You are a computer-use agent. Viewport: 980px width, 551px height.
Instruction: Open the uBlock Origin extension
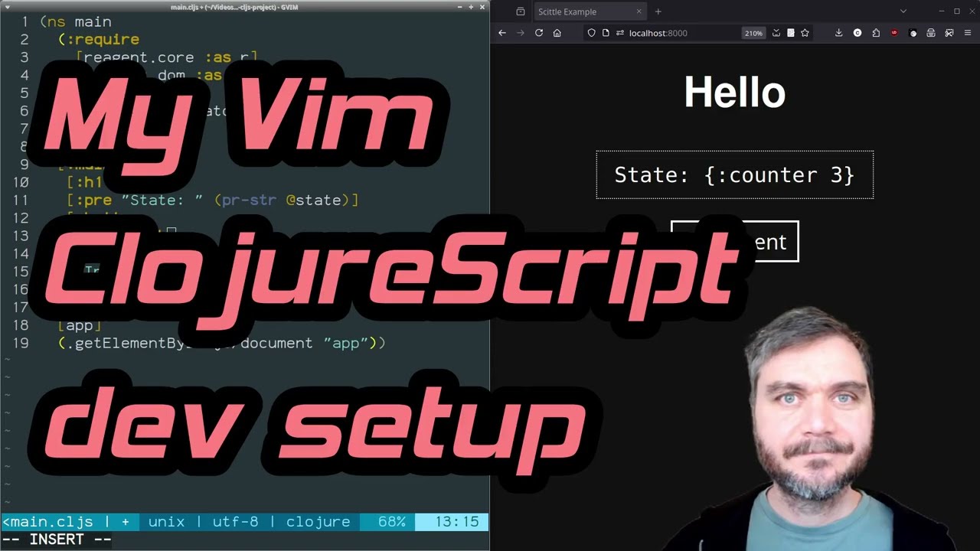click(x=894, y=33)
